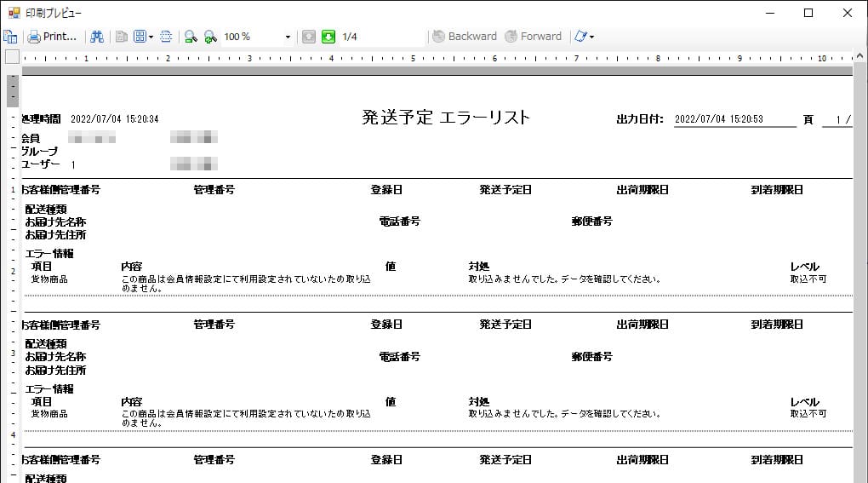Click the Print... button
Image resolution: width=868 pixels, height=483 pixels.
pyautogui.click(x=52, y=37)
